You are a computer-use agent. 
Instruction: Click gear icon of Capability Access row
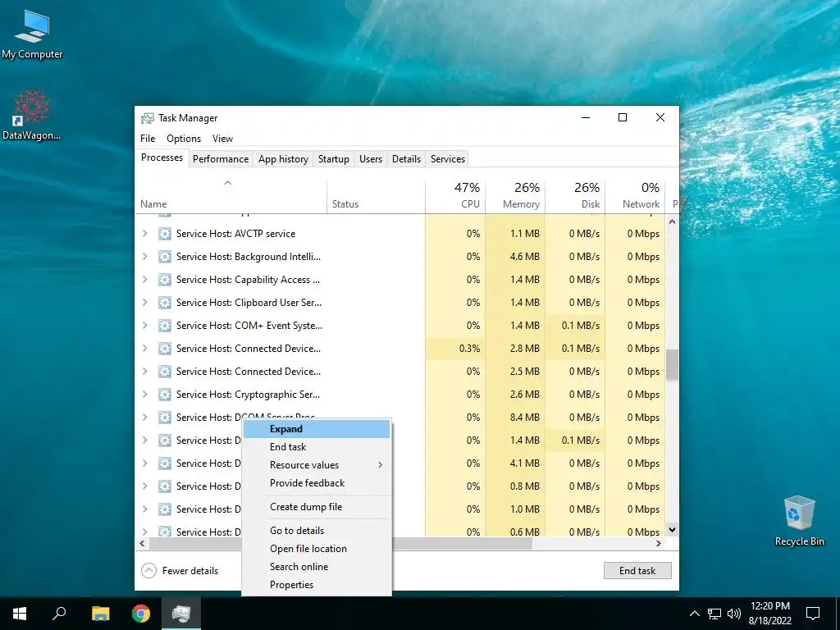click(164, 280)
